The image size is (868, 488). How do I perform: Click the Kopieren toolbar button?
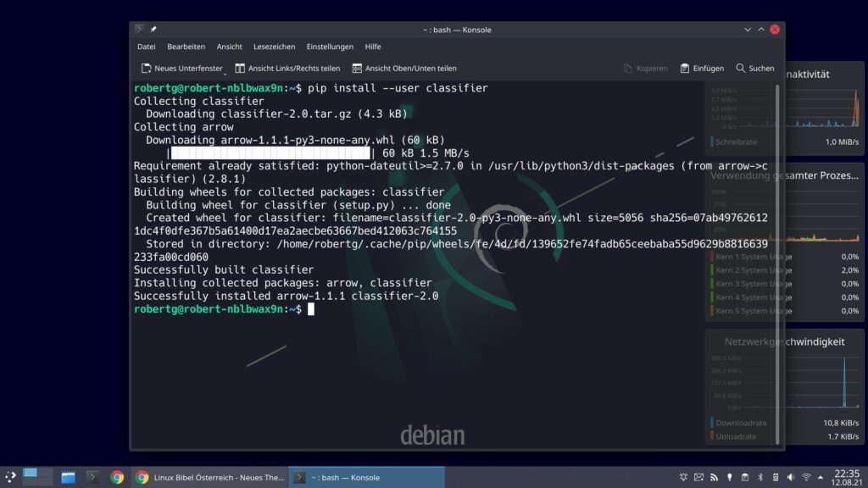coord(645,68)
